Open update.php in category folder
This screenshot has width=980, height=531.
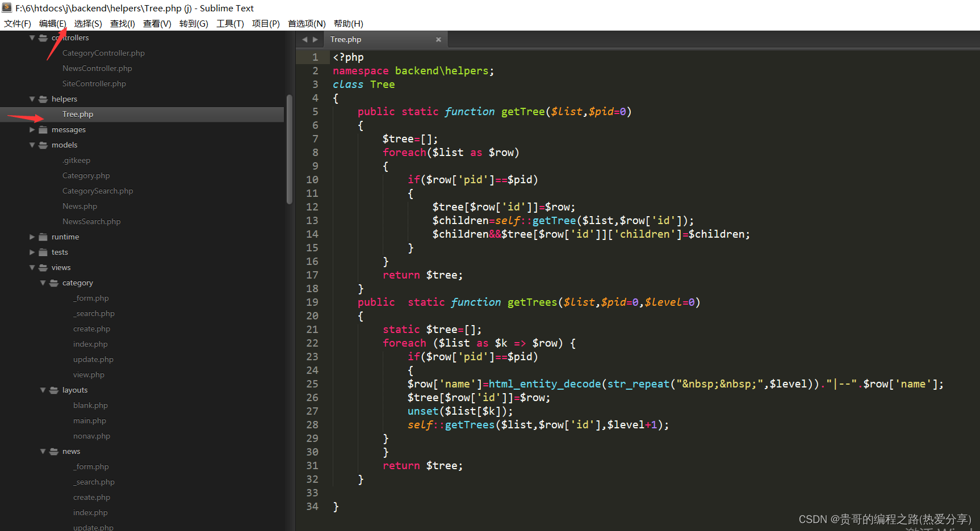click(x=93, y=360)
